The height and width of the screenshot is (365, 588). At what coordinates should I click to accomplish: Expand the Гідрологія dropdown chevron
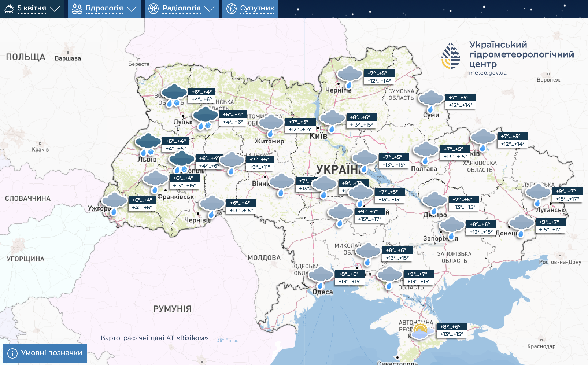tap(132, 9)
